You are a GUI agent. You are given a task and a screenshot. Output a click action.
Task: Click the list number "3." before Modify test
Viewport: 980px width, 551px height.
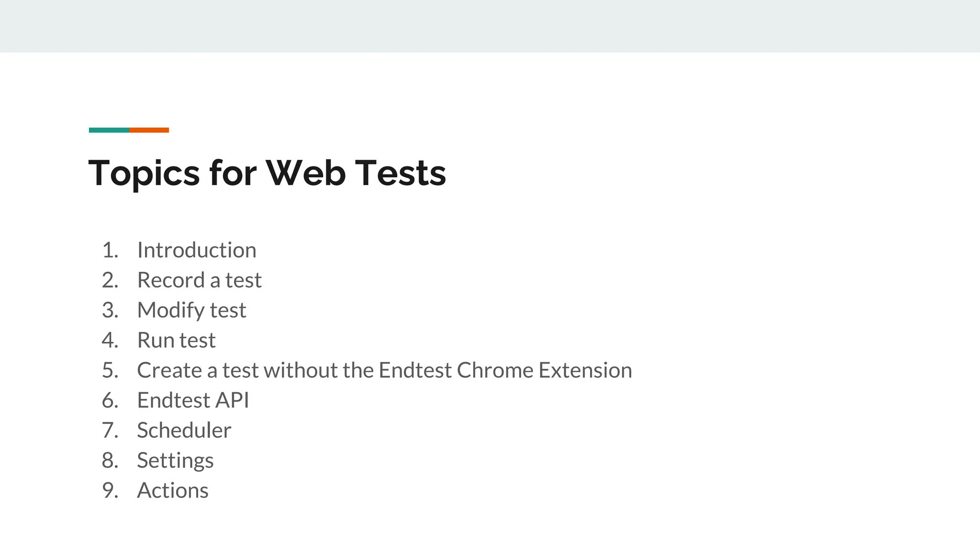coord(110,310)
